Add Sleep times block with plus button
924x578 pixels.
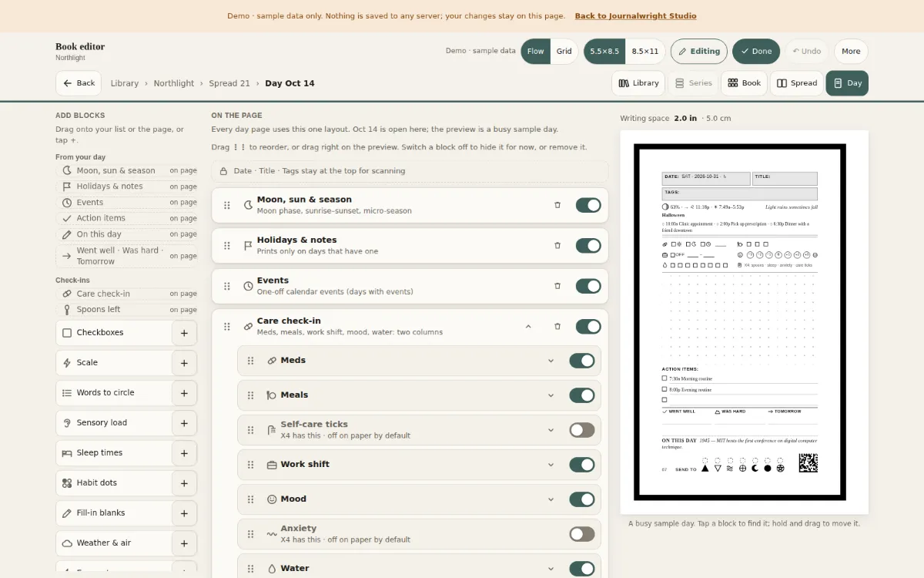(184, 453)
